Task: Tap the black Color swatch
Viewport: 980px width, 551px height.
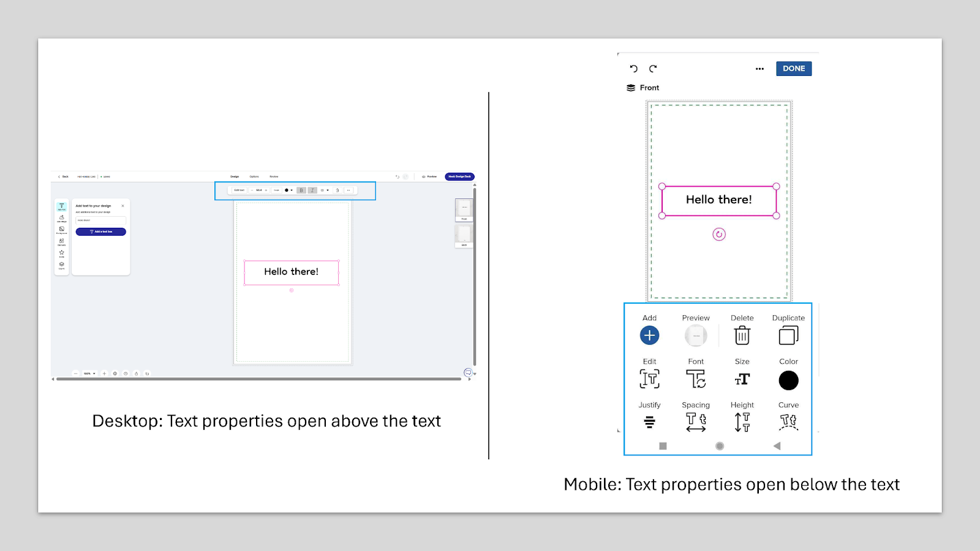Action: coord(788,380)
